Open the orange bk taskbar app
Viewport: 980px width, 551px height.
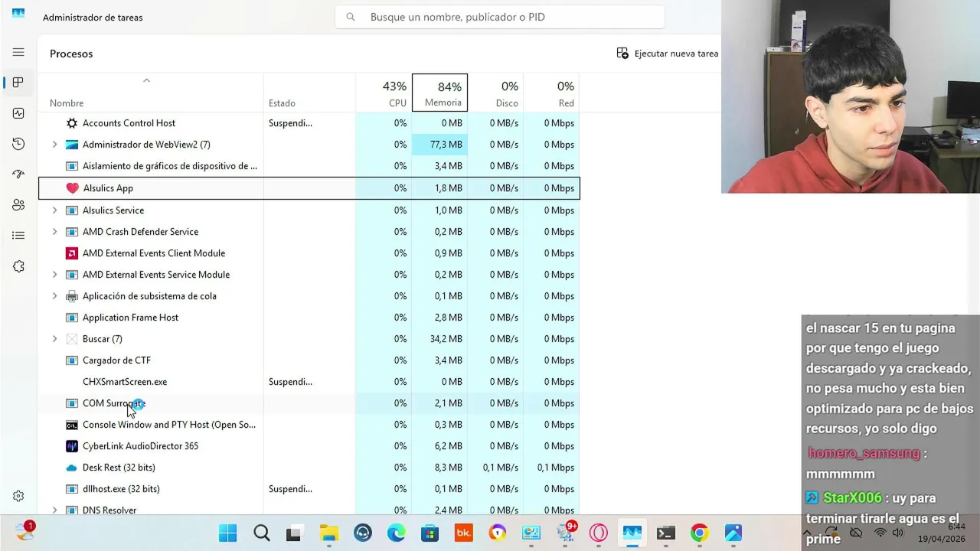click(463, 533)
